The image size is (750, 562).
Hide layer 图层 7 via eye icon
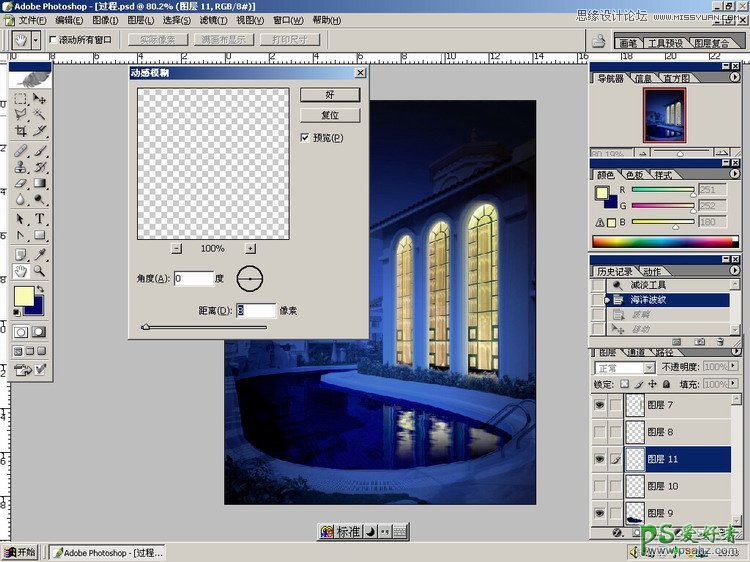pos(598,405)
